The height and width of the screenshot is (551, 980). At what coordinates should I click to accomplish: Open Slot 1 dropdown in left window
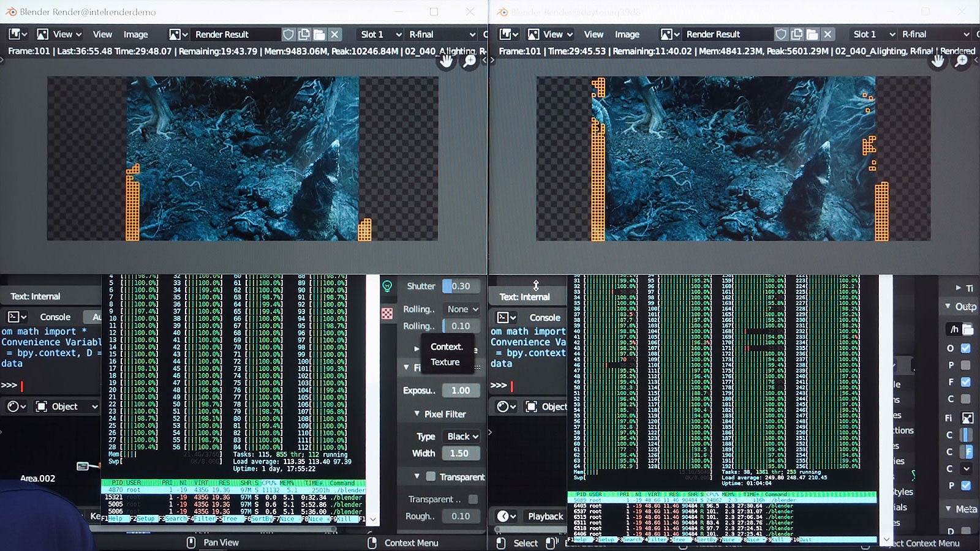pyautogui.click(x=380, y=34)
